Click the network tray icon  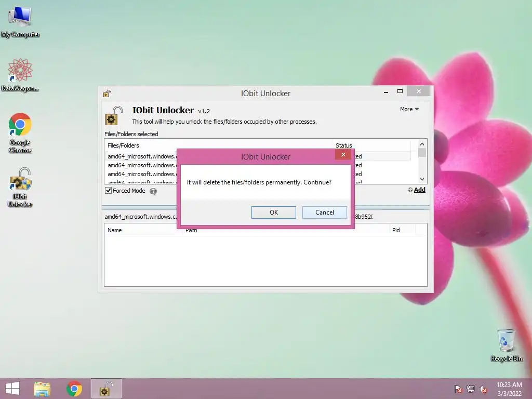point(471,389)
